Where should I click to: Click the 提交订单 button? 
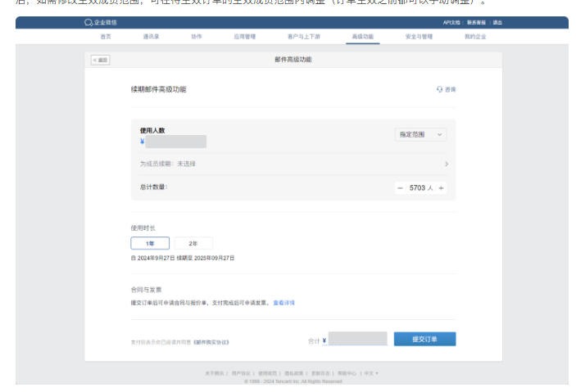point(424,340)
